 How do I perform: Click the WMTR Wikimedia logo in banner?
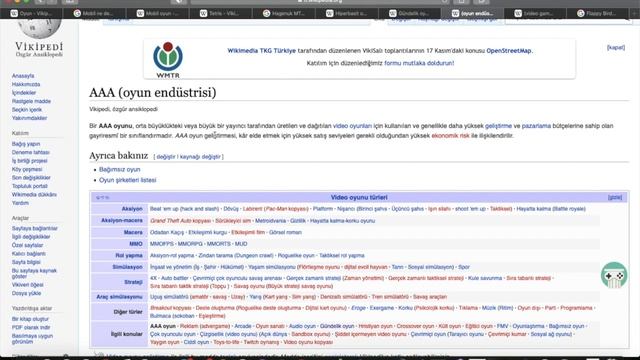tap(168, 60)
